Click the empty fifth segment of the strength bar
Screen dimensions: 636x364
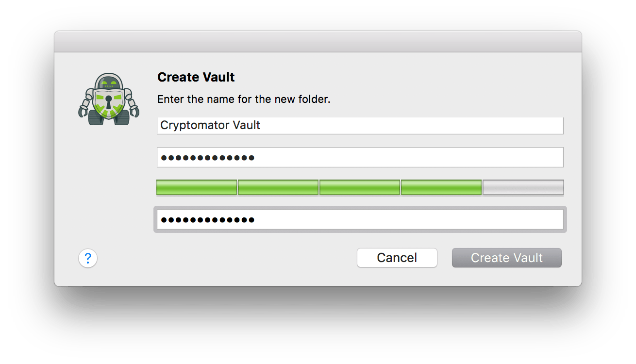click(x=523, y=187)
